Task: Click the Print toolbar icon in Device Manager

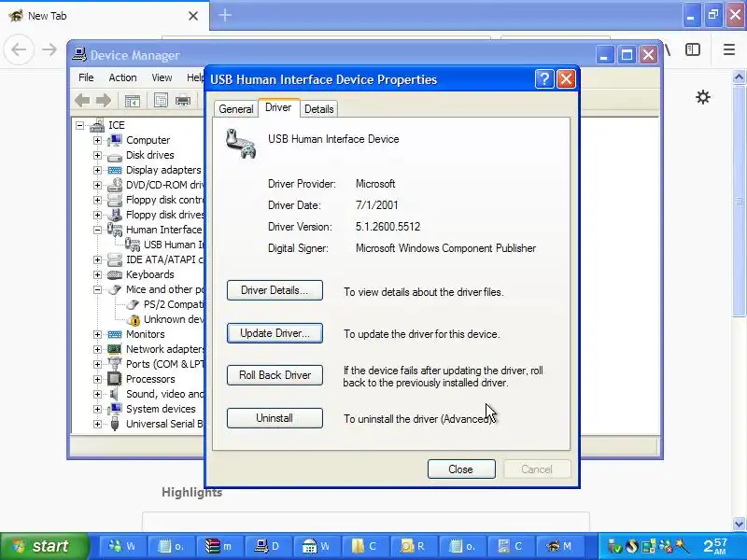Action: click(183, 101)
